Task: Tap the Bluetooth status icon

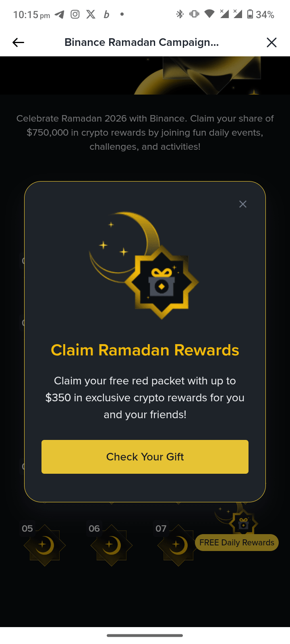Action: (180, 14)
